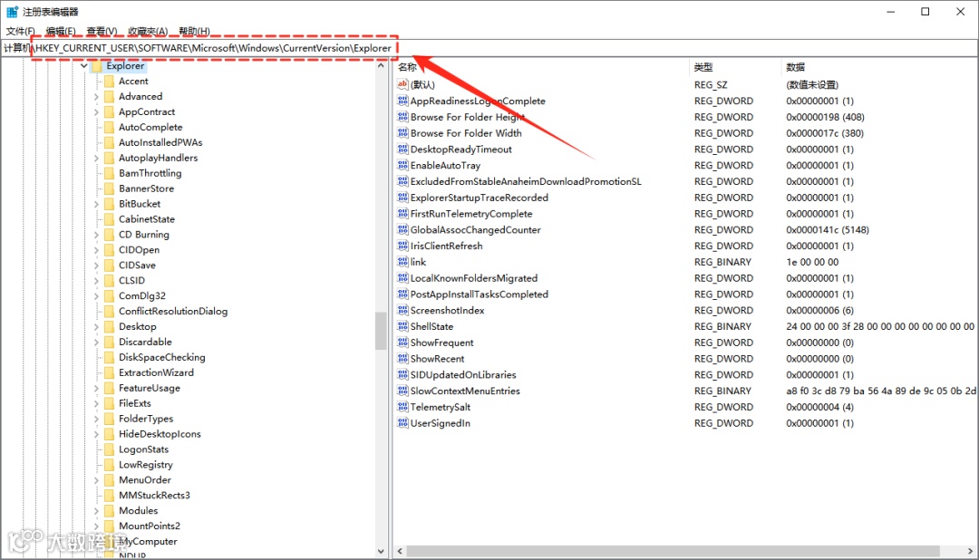Click the tree pane scroll up arrow
Image resolution: width=979 pixels, height=560 pixels.
pos(381,65)
